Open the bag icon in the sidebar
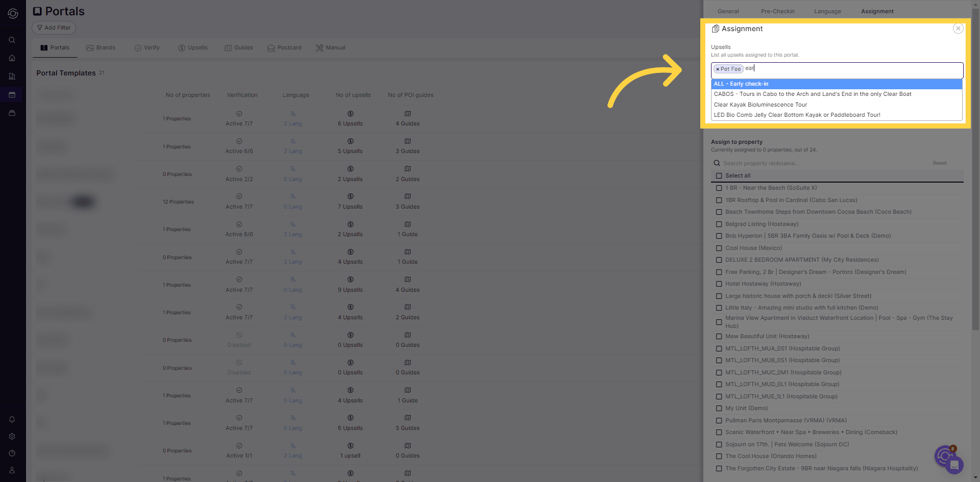The image size is (980, 482). (12, 113)
